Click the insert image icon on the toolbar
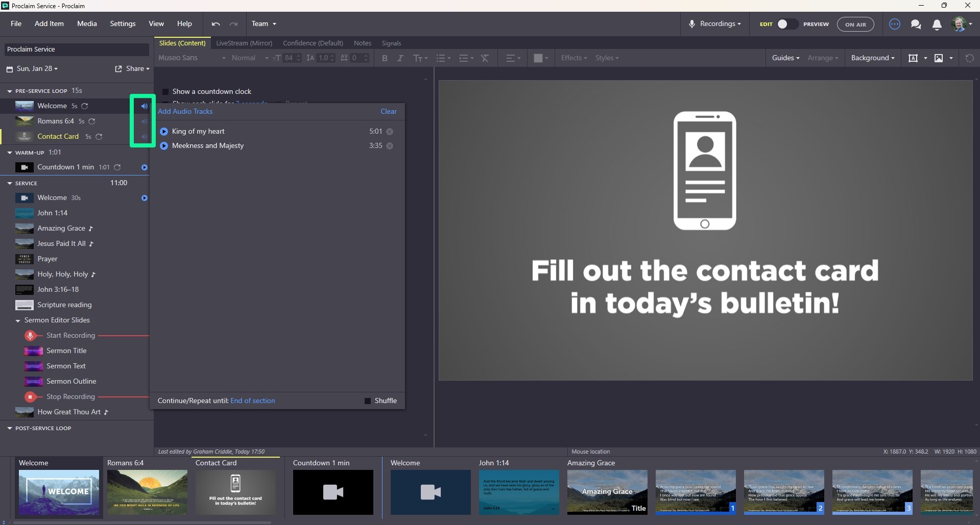Viewport: 980px width, 525px height. [x=940, y=58]
